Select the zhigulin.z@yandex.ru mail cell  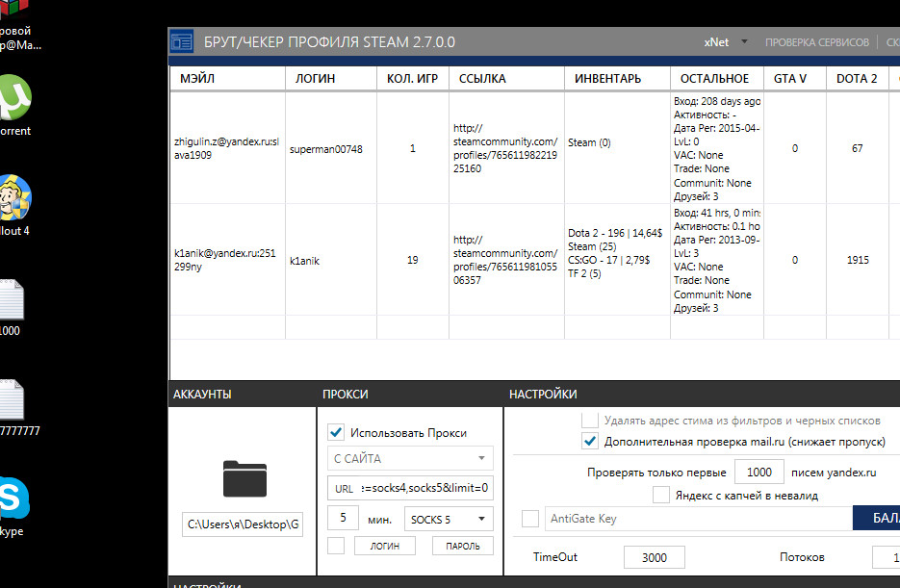coord(227,148)
